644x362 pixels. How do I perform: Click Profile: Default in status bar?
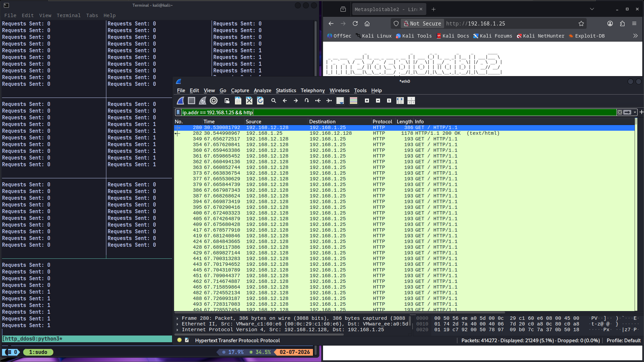(x=624, y=341)
